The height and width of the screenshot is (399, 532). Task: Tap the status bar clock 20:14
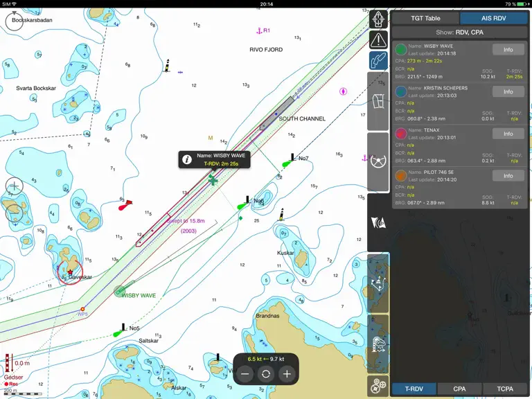266,4
